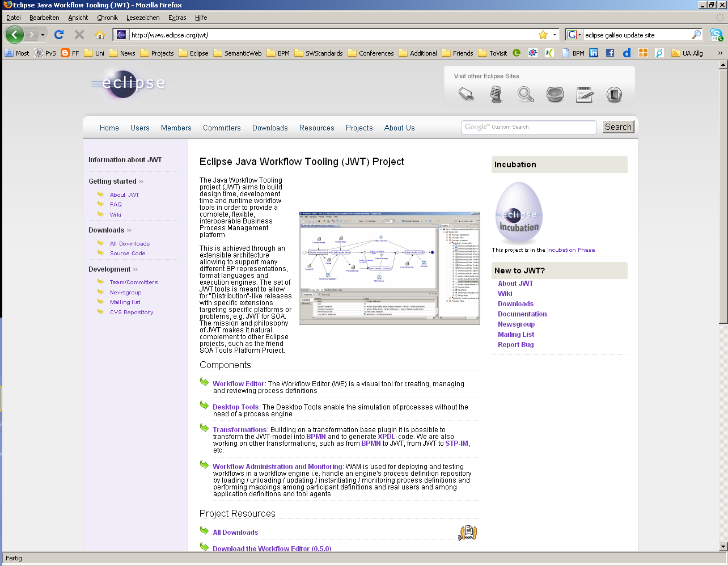Click the Skype toolbar icon

716,35
